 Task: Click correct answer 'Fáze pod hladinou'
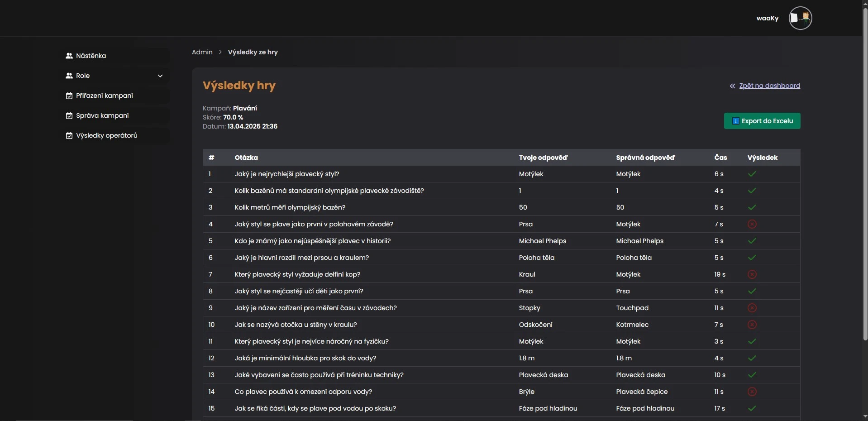tap(645, 408)
